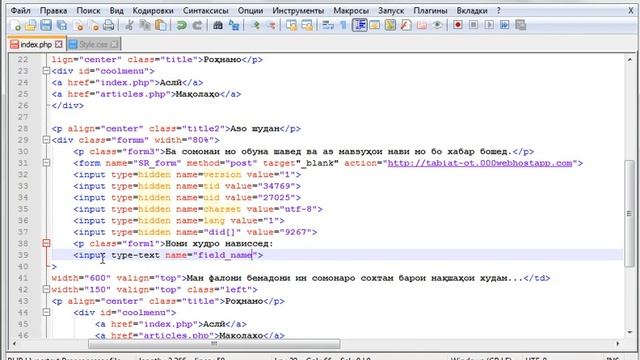Switch to the Style.css tab
640x360 pixels.
pyautogui.click(x=93, y=44)
